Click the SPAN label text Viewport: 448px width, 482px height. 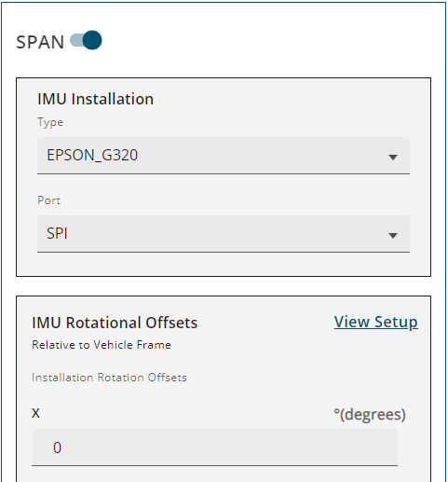pos(40,42)
